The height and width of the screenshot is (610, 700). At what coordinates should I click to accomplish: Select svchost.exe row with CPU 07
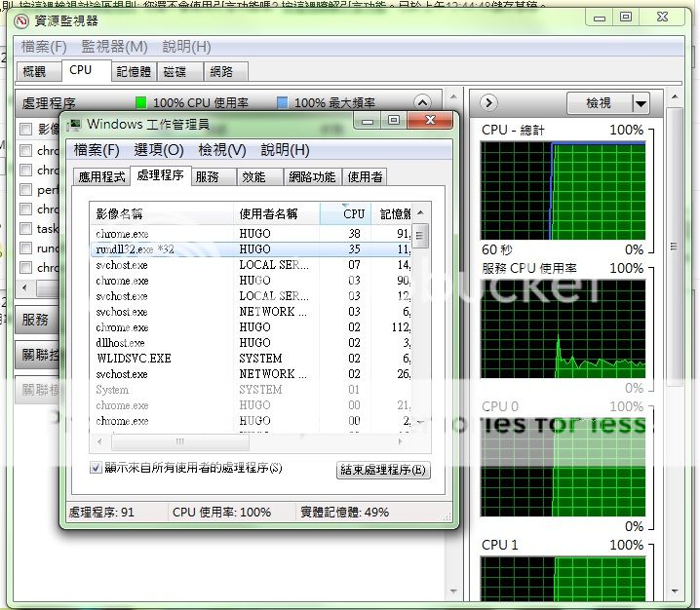click(x=251, y=265)
